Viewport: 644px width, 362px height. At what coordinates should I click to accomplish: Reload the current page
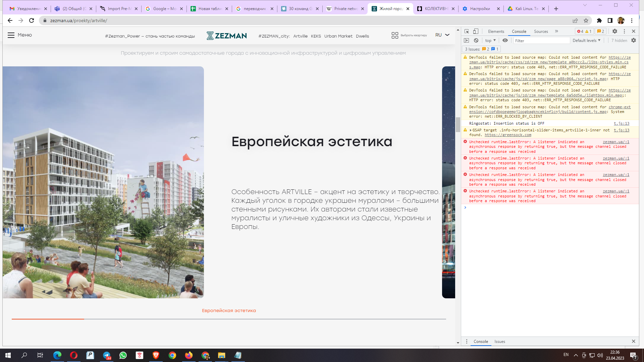tap(32, 20)
